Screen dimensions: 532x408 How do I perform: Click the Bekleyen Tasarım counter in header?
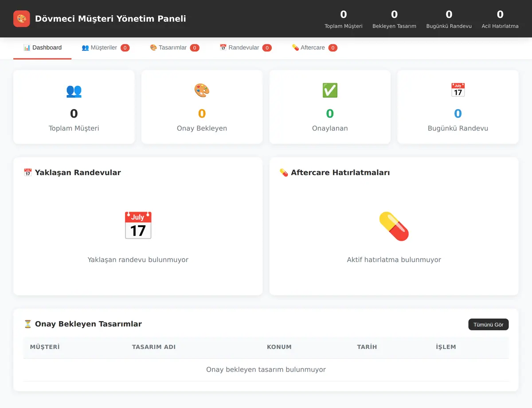[394, 19]
